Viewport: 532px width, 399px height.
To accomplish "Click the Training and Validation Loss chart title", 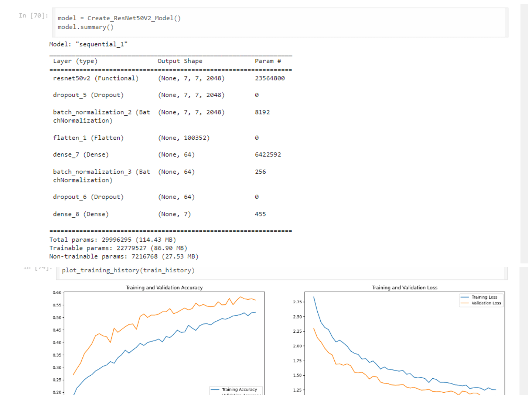I will [x=405, y=287].
